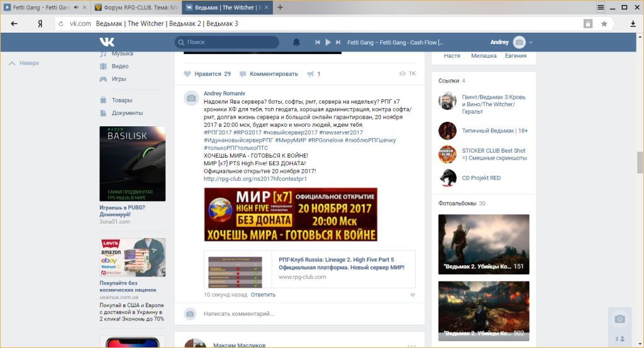644x348 pixels.
Task: Mute the audio-playing Fetti Gang tab
Action: pyautogui.click(x=77, y=8)
